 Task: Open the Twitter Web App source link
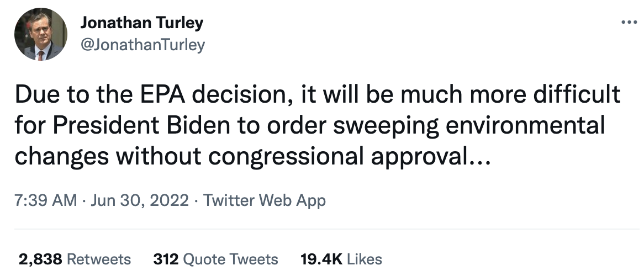[x=265, y=200]
